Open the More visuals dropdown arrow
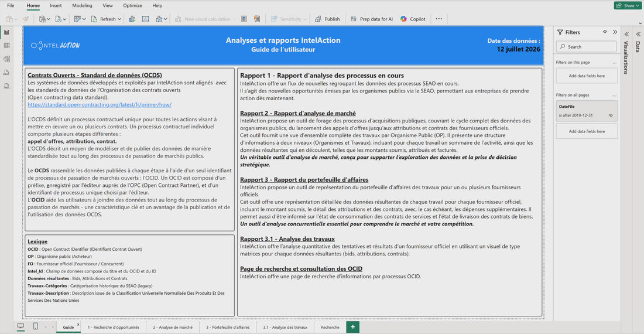This screenshot has width=644, height=334. tap(166, 19)
